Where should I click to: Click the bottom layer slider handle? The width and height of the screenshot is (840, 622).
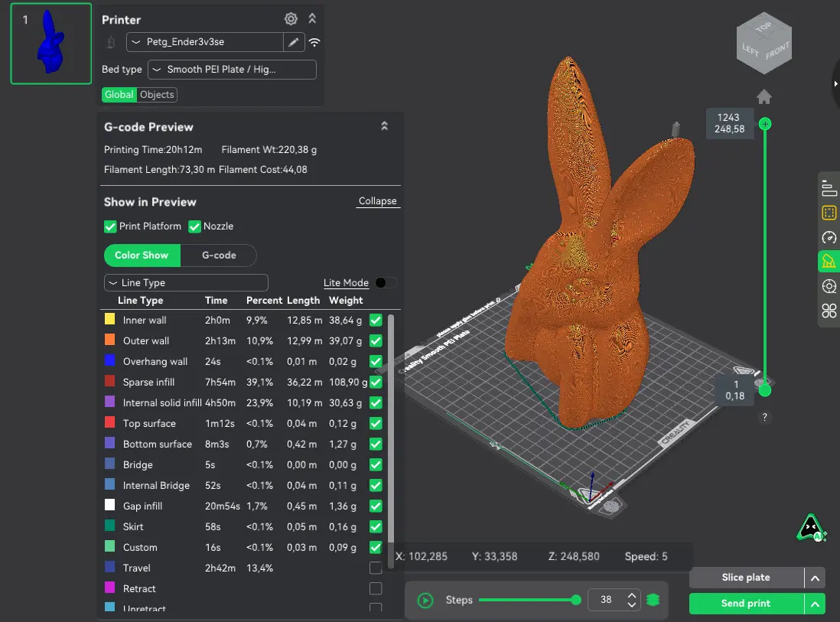click(x=765, y=390)
